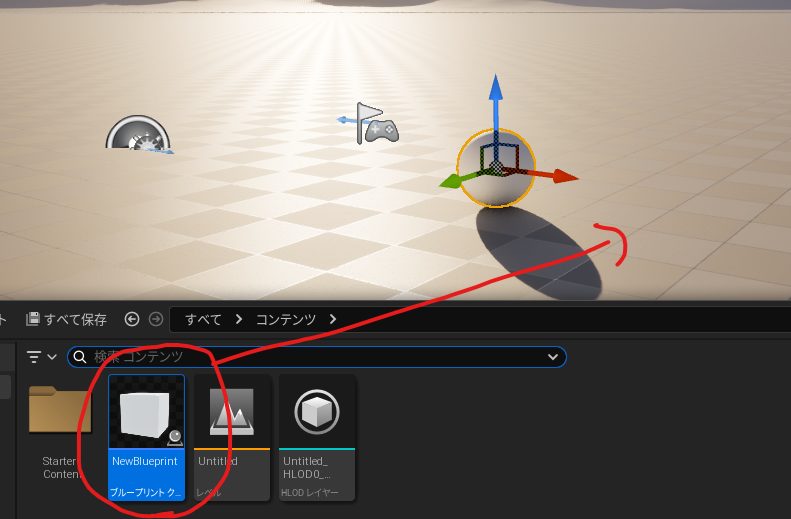Click the すべて保存 button label
The width and height of the screenshot is (791, 519).
click(75, 320)
